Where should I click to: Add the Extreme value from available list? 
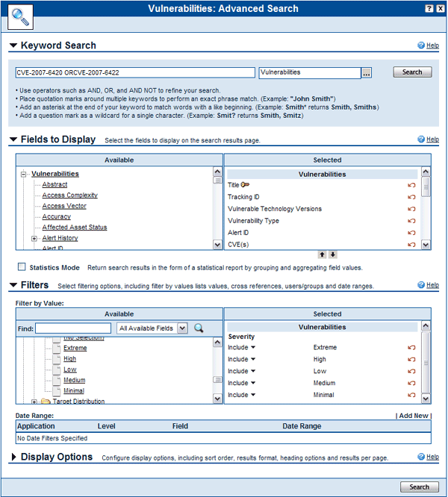click(x=75, y=348)
